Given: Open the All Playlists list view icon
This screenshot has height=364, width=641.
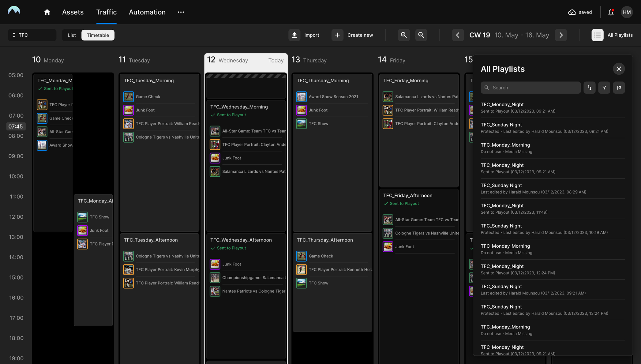Looking at the screenshot, I should coord(597,35).
